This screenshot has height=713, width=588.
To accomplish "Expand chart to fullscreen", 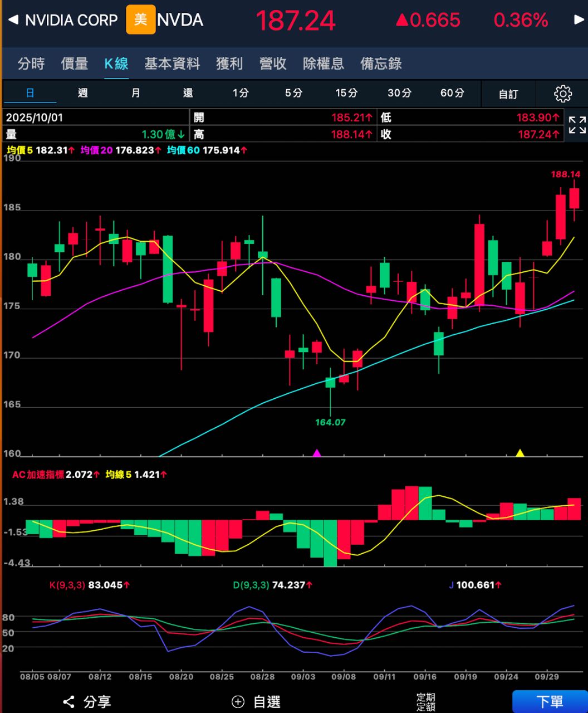I will click(577, 125).
